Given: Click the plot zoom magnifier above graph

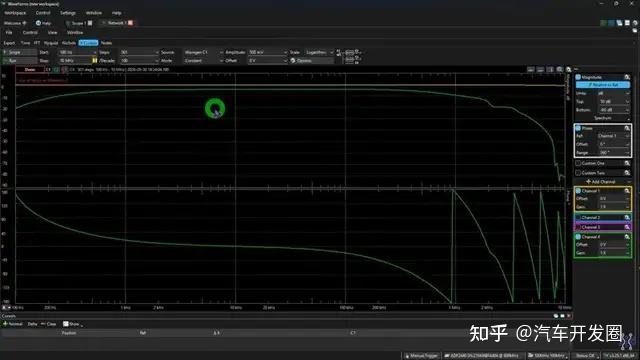Looking at the screenshot, I should 560,70.
